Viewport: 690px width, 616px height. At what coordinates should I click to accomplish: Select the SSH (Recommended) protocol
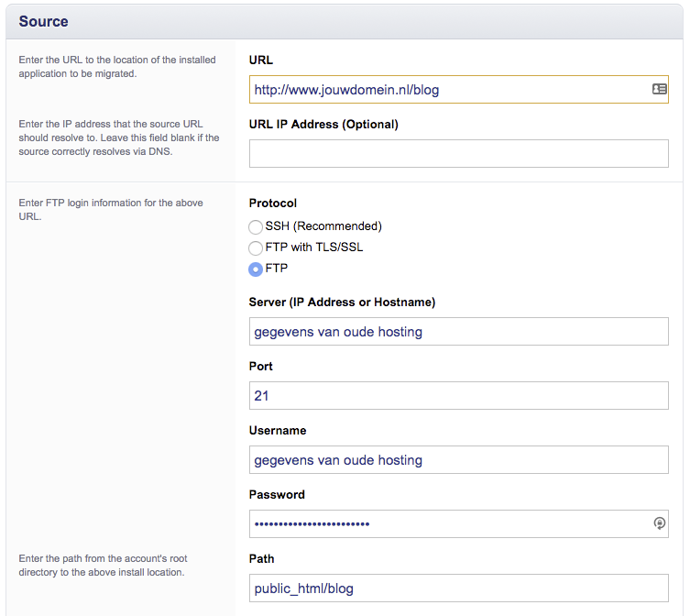(256, 226)
